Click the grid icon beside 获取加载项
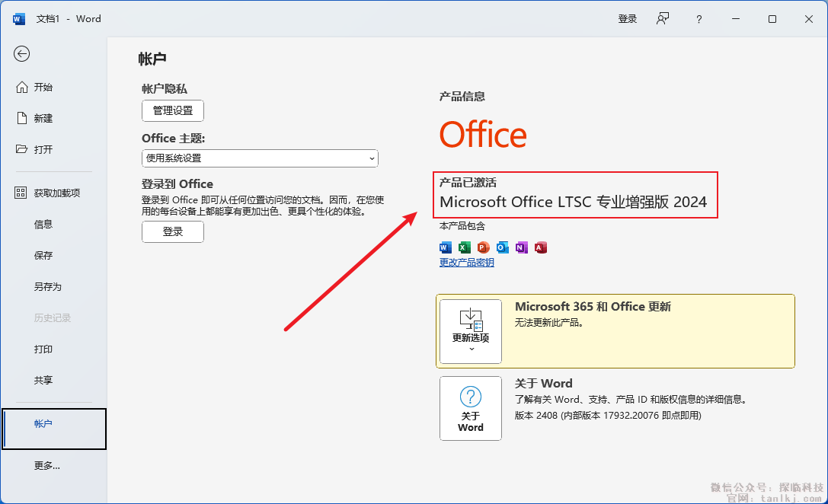Screen dimensions: 828x504 pyautogui.click(x=21, y=193)
